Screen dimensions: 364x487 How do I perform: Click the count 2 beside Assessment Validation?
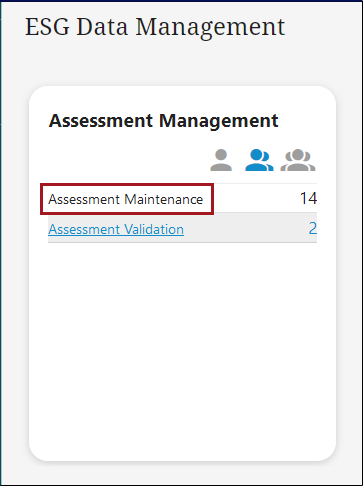tap(313, 229)
